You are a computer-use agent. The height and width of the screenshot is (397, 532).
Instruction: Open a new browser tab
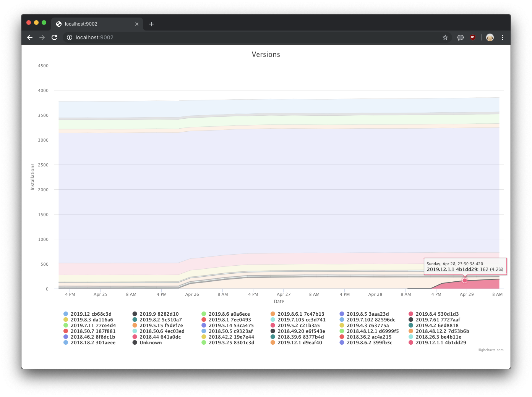(151, 24)
